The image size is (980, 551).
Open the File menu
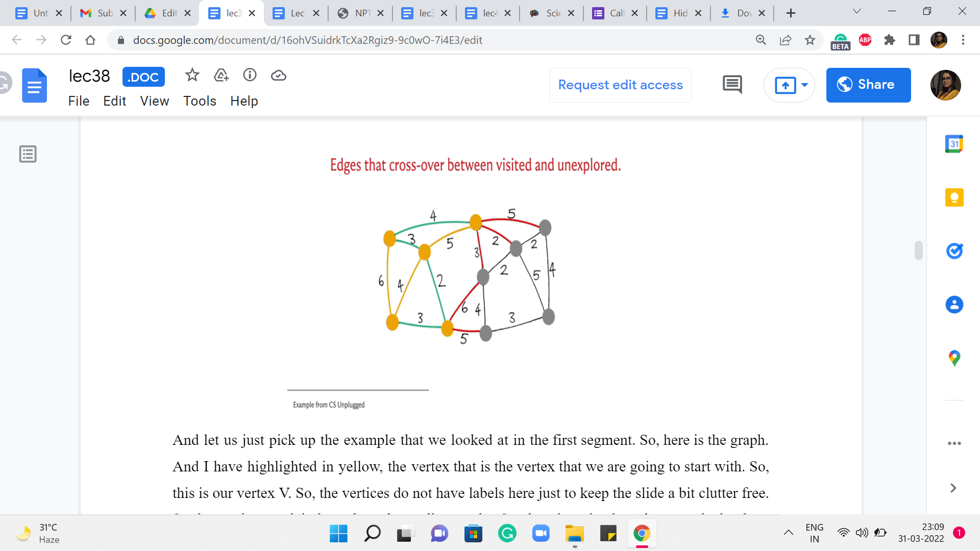coord(79,101)
